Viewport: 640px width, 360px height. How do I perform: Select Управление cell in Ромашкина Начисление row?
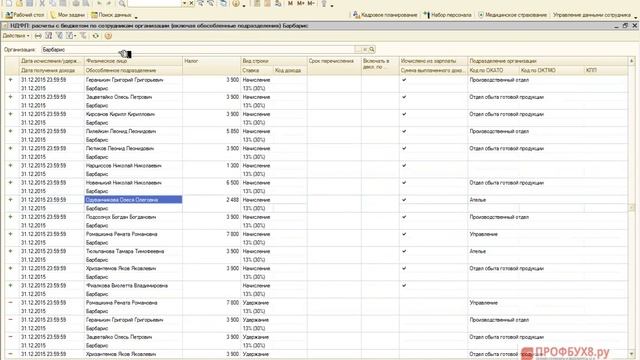547,234
